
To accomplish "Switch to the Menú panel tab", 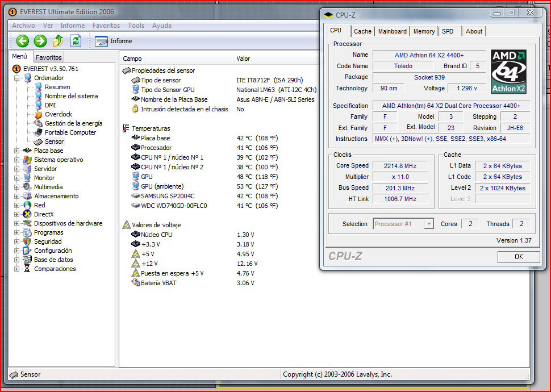I will tap(20, 56).
